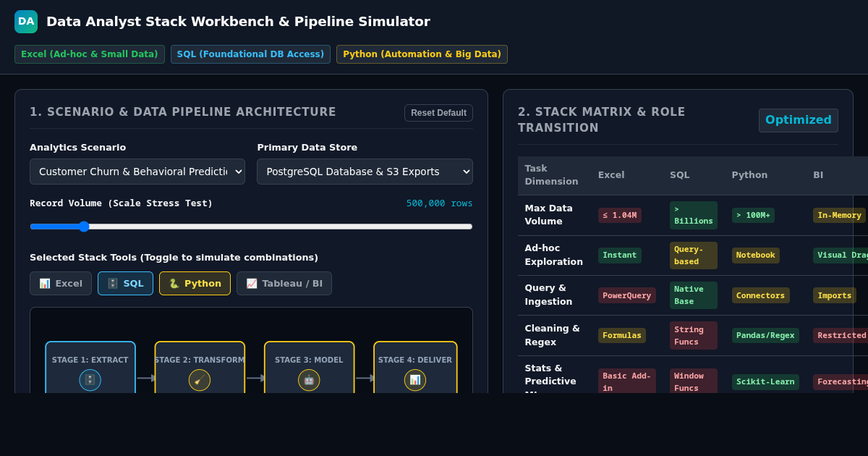Open the Analytics Scenario dropdown

(x=137, y=172)
